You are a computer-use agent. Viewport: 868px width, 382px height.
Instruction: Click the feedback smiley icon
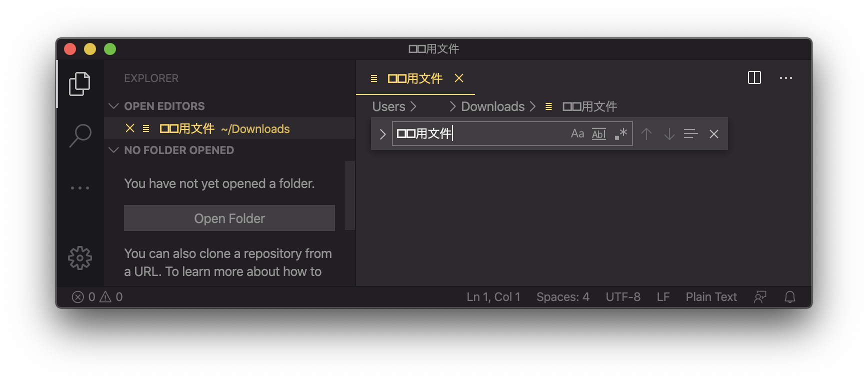(x=760, y=296)
